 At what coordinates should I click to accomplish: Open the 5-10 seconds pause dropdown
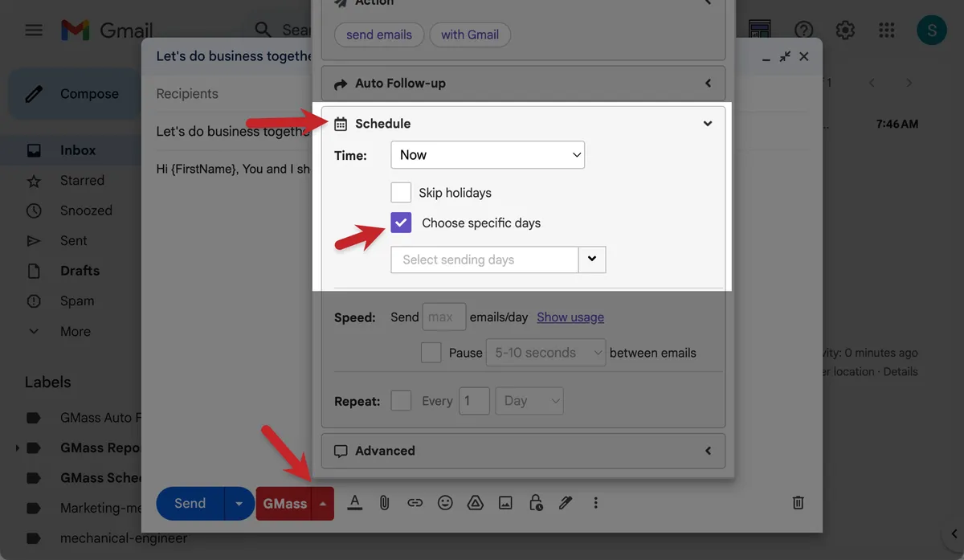(x=545, y=352)
